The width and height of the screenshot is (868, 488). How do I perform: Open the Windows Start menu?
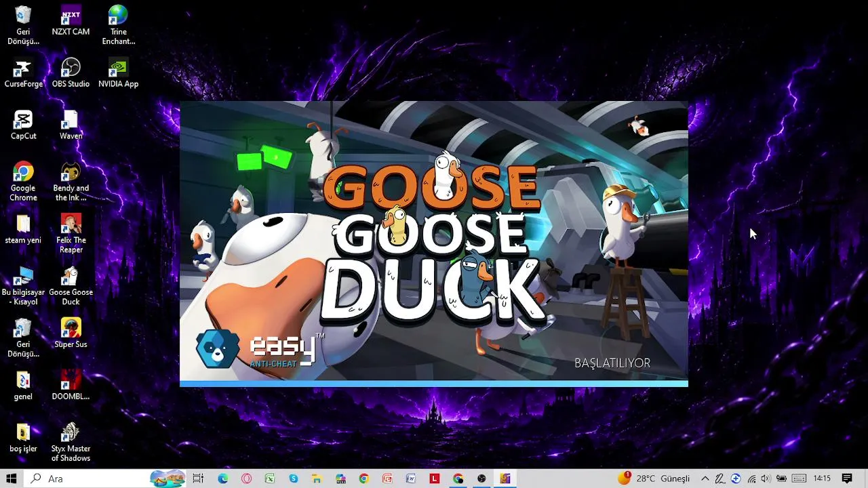(11, 479)
